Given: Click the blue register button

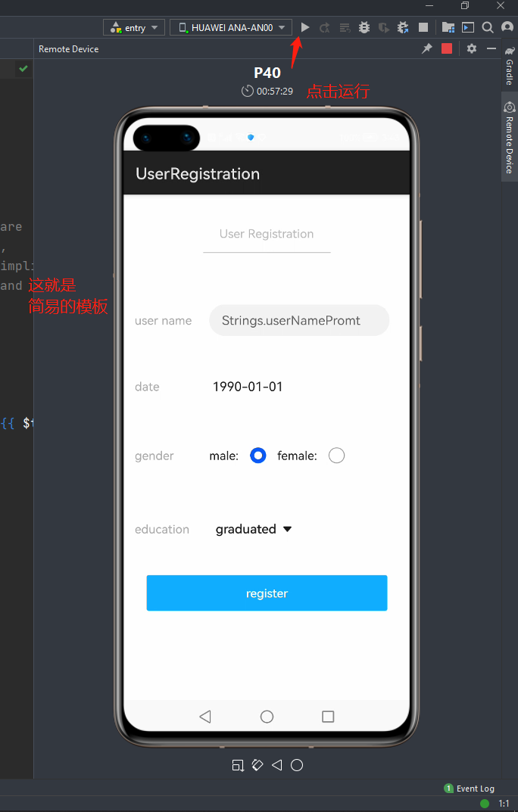Looking at the screenshot, I should click(267, 593).
